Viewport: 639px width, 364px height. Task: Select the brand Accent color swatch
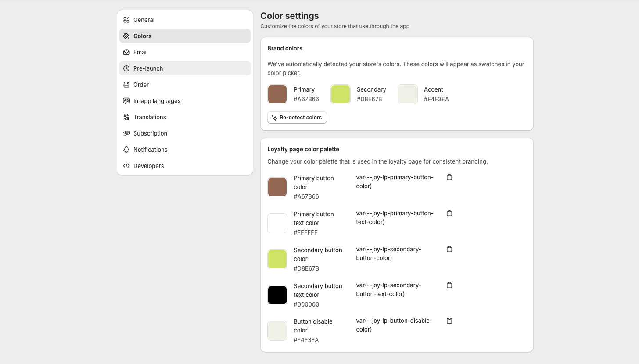[407, 94]
